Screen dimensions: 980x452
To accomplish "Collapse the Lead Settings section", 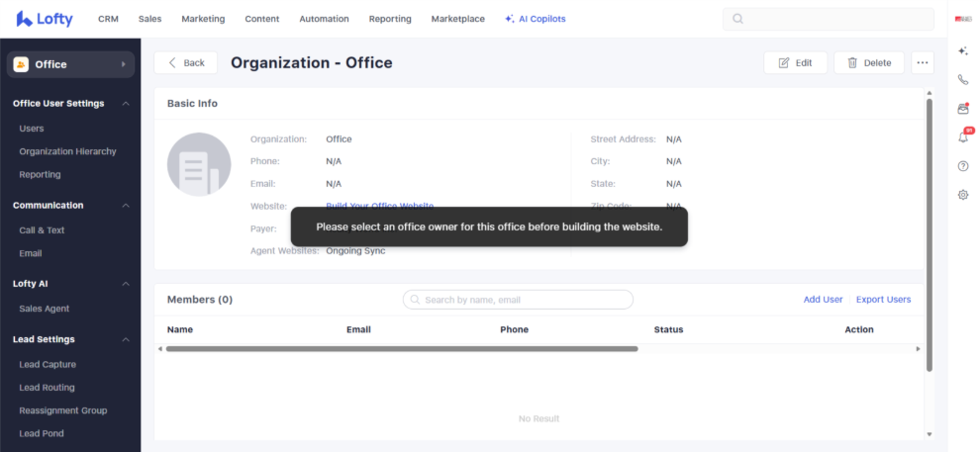I will (126, 339).
